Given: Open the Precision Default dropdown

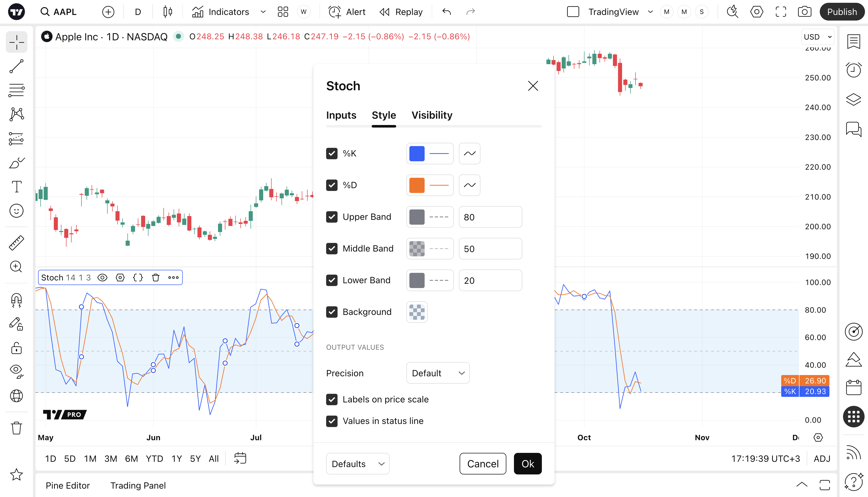Looking at the screenshot, I should pos(438,373).
